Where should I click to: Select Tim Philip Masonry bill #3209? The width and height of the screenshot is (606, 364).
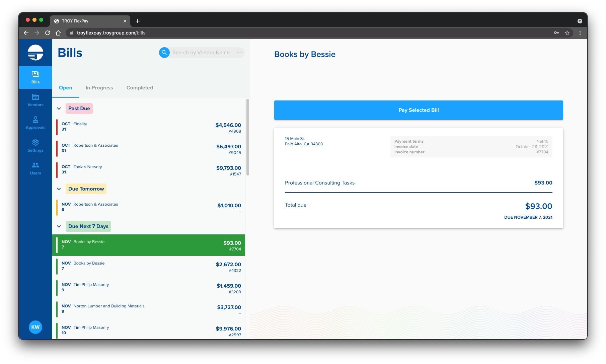pyautogui.click(x=149, y=288)
